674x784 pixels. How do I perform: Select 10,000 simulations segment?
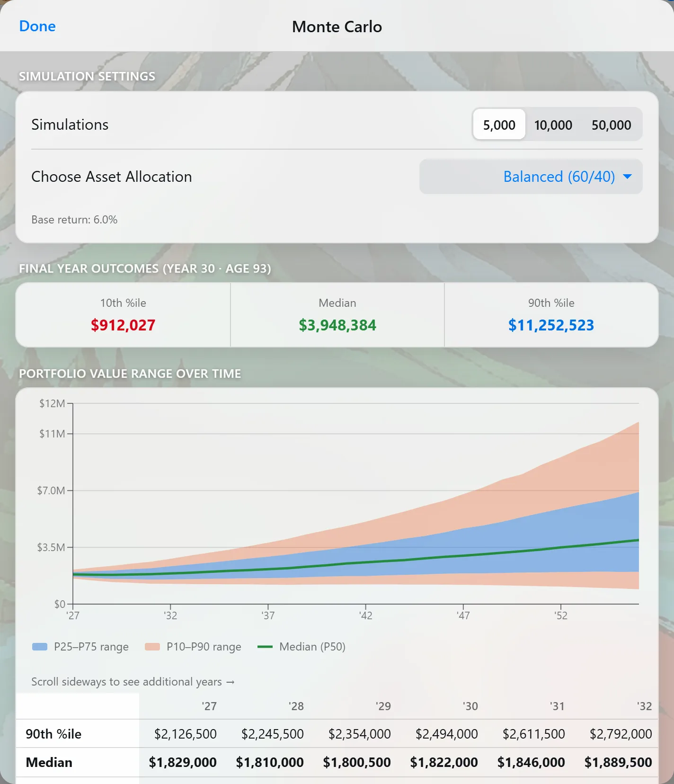tap(553, 125)
